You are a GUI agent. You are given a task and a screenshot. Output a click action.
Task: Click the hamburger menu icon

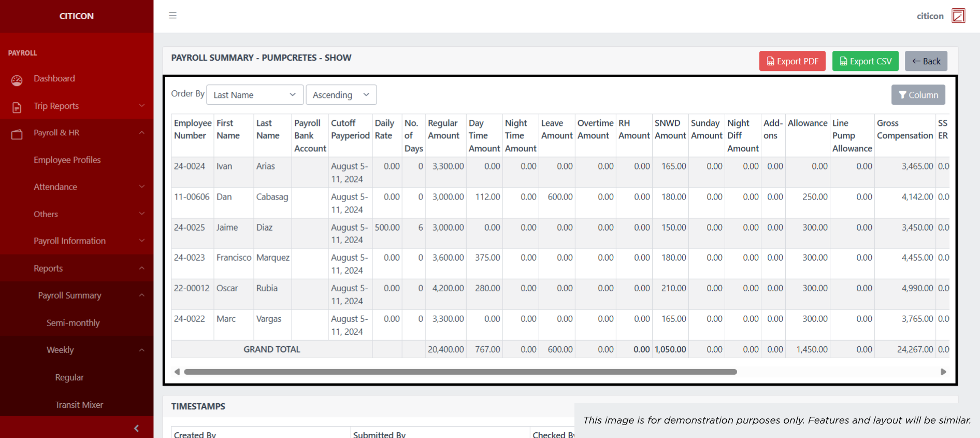click(172, 16)
